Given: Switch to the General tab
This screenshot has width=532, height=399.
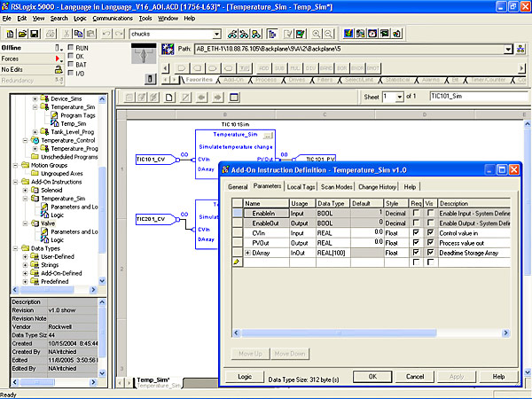Looking at the screenshot, I should pos(238,187).
